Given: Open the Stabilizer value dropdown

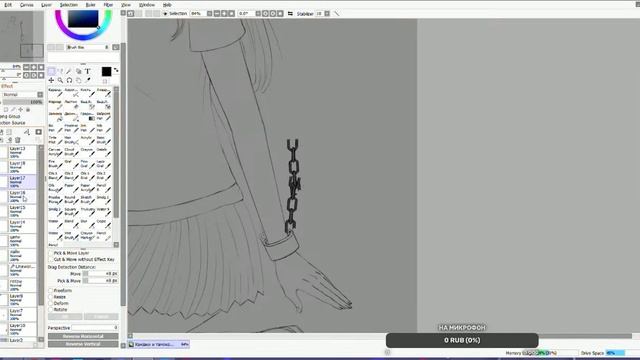Looking at the screenshot, I should point(327,13).
